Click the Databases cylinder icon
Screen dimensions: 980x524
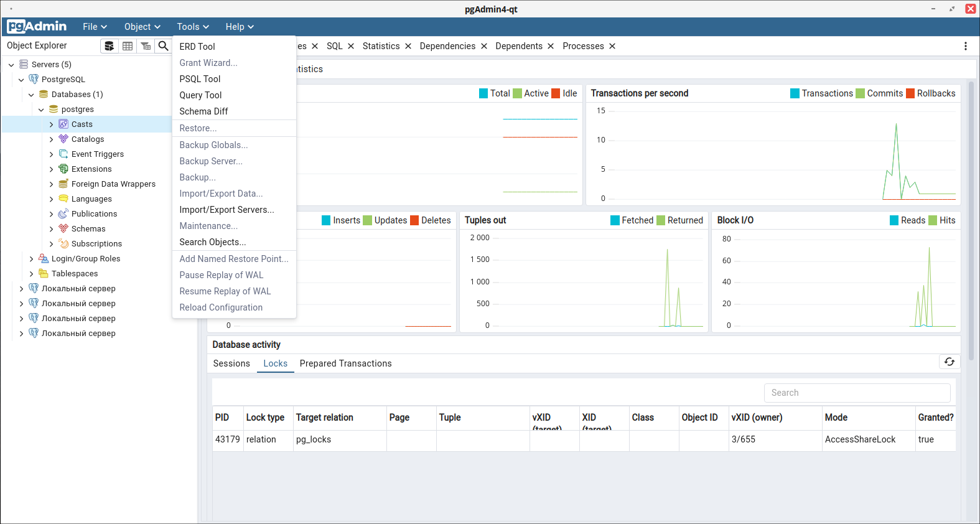point(44,94)
